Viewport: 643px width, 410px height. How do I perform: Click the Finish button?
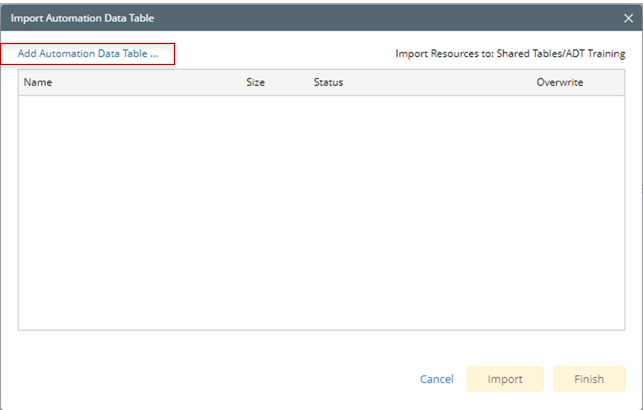tap(589, 379)
